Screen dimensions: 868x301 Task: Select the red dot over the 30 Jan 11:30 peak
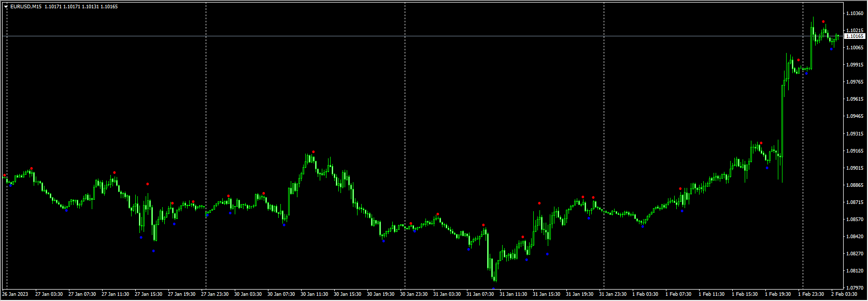[x=314, y=152]
